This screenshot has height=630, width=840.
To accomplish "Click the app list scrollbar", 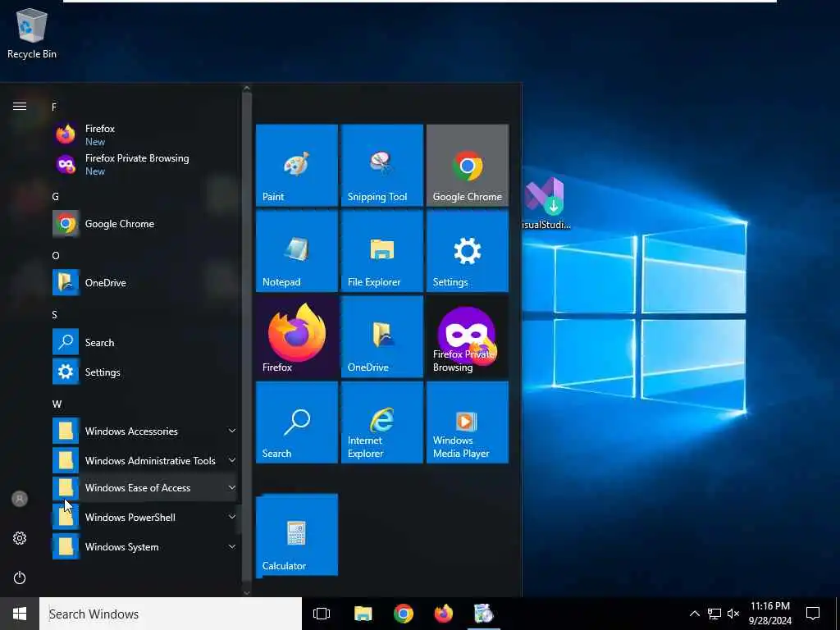I will (x=246, y=337).
